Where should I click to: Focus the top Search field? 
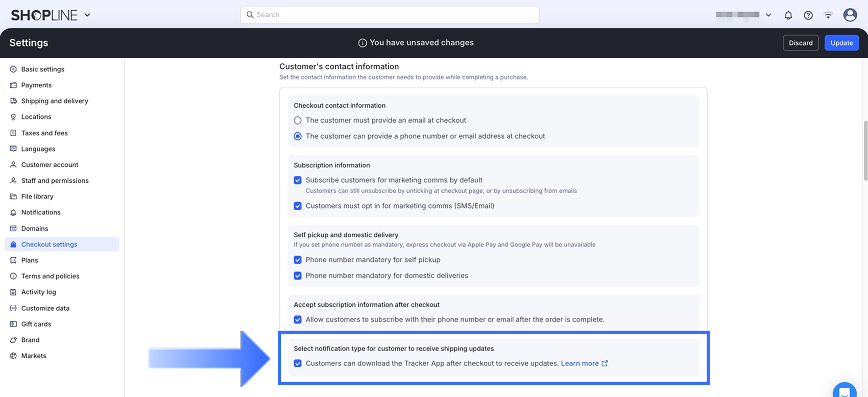pos(390,15)
